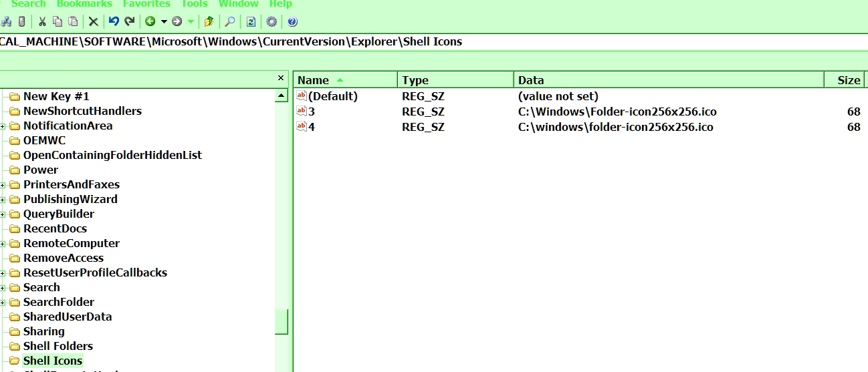868x372 pixels.
Task: Open settings via the gear icon
Action: click(272, 21)
